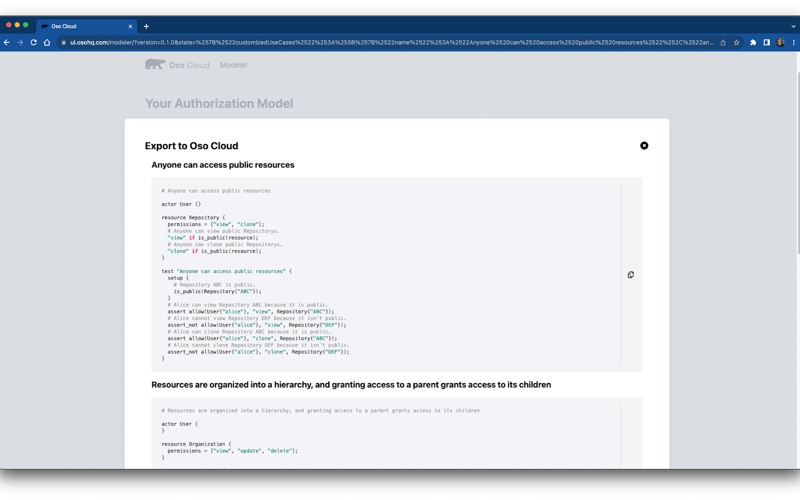Click 'resource Repository {' code line
800x500 pixels.
(x=193, y=217)
